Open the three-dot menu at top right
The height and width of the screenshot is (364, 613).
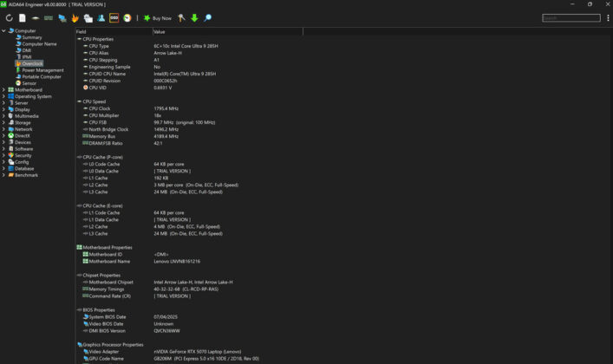pos(608,18)
